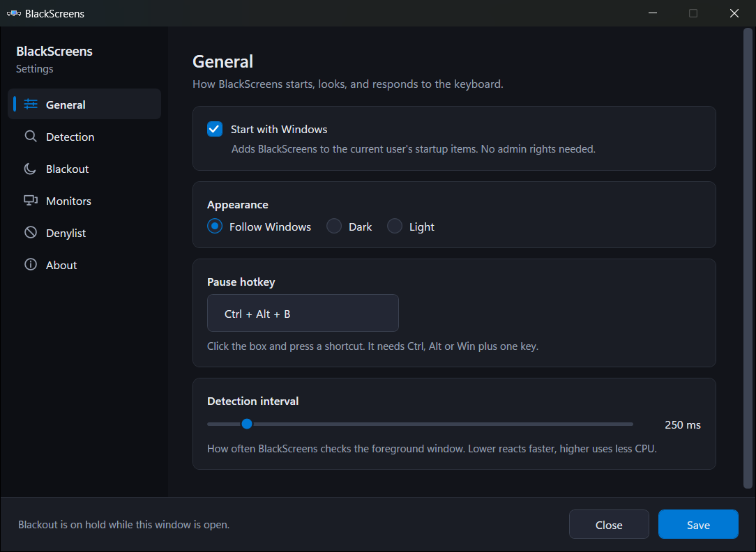
Task: Go to the Denylist section
Action: click(84, 233)
